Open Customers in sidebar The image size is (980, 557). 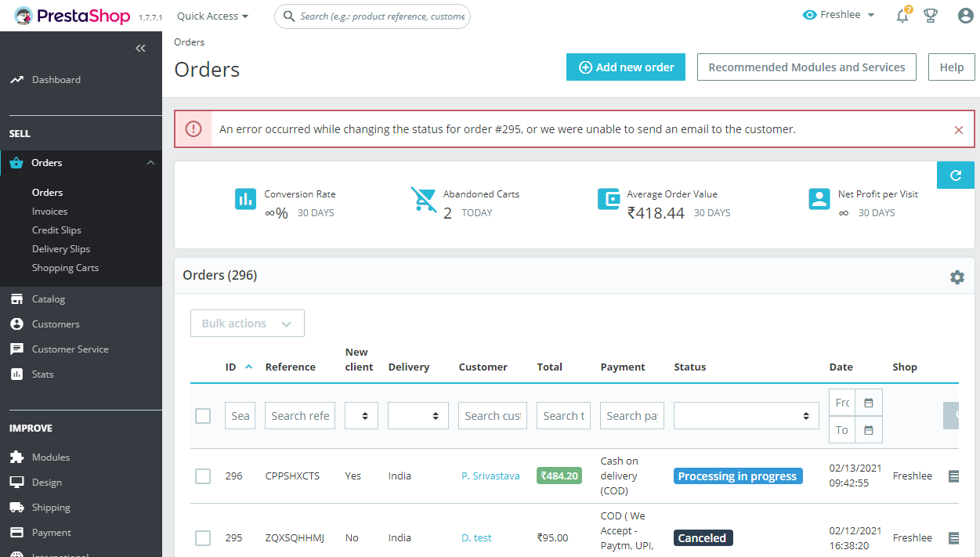pyautogui.click(x=56, y=324)
